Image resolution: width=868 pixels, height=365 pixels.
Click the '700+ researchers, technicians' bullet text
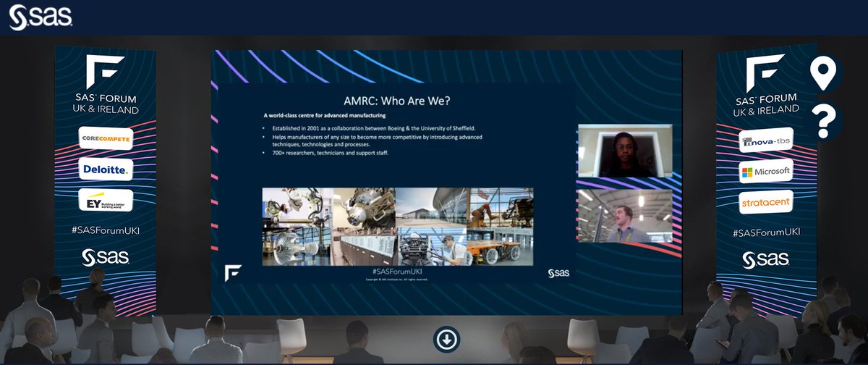tap(330, 152)
